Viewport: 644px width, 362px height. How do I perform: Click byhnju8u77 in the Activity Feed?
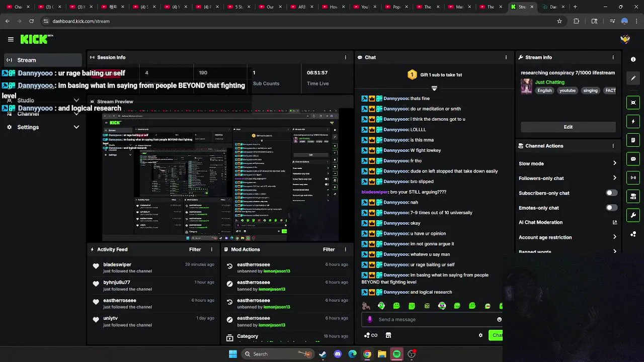click(x=117, y=283)
